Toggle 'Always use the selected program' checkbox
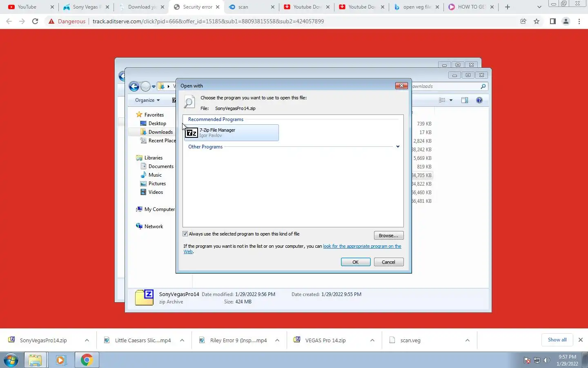The width and height of the screenshot is (588, 368). coord(185,234)
